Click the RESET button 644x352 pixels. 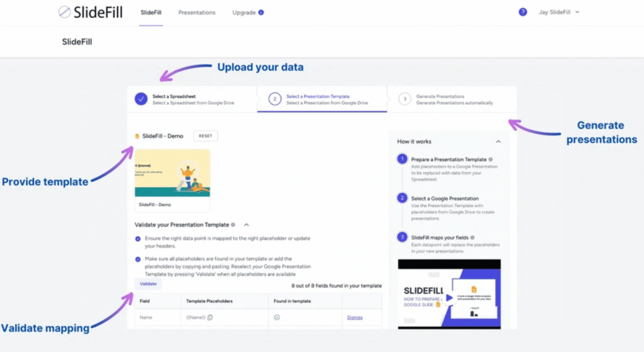tap(206, 136)
